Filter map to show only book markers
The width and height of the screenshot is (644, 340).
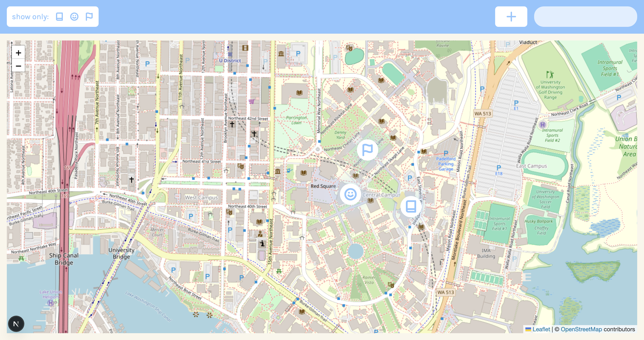(x=59, y=17)
